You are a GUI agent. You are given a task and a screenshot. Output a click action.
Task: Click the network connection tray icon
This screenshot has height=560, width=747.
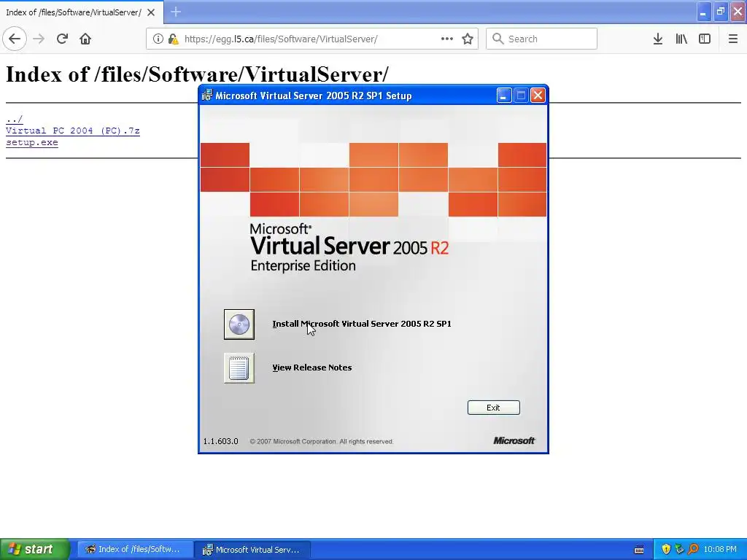(x=679, y=550)
